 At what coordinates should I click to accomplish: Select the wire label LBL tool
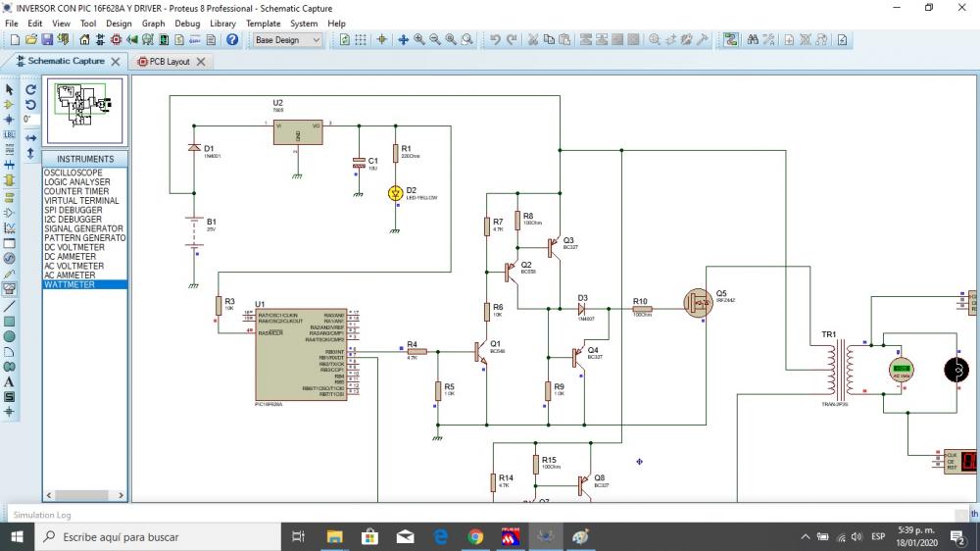point(10,134)
